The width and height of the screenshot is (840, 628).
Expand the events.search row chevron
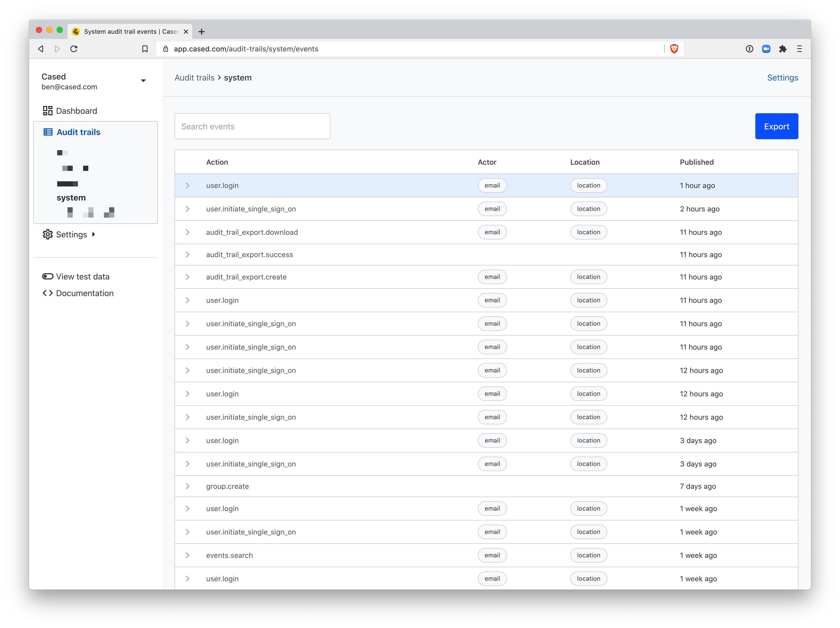coord(188,555)
